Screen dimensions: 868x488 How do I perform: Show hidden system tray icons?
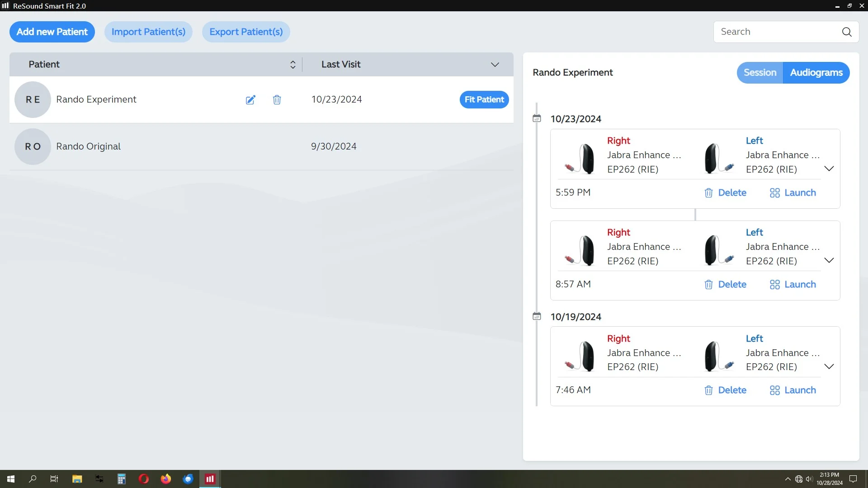pyautogui.click(x=788, y=479)
